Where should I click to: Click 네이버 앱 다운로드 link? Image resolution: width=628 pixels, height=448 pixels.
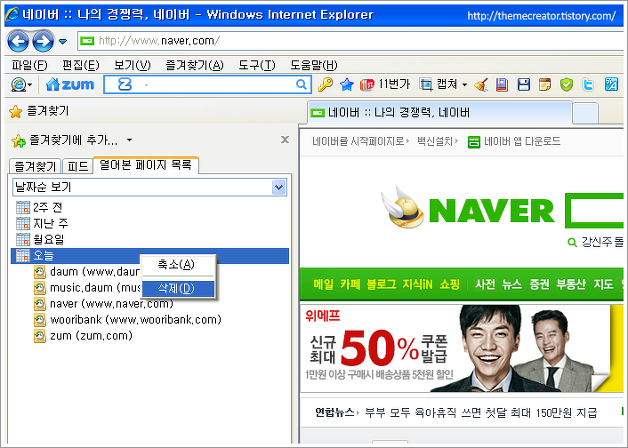point(514,141)
